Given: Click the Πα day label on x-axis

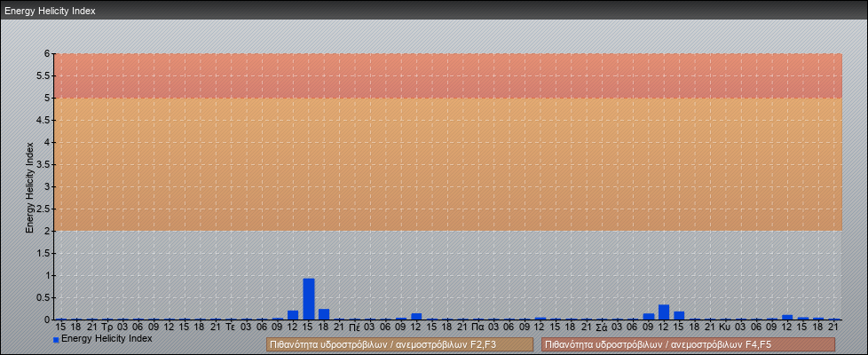Looking at the screenshot, I should point(478,327).
